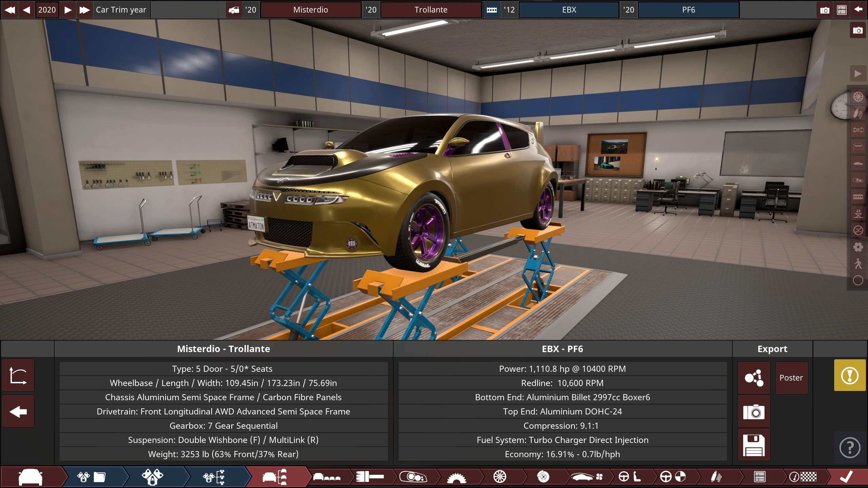Click the Weight: 3253 lb row
This screenshot has height=488, width=868.
click(224, 454)
